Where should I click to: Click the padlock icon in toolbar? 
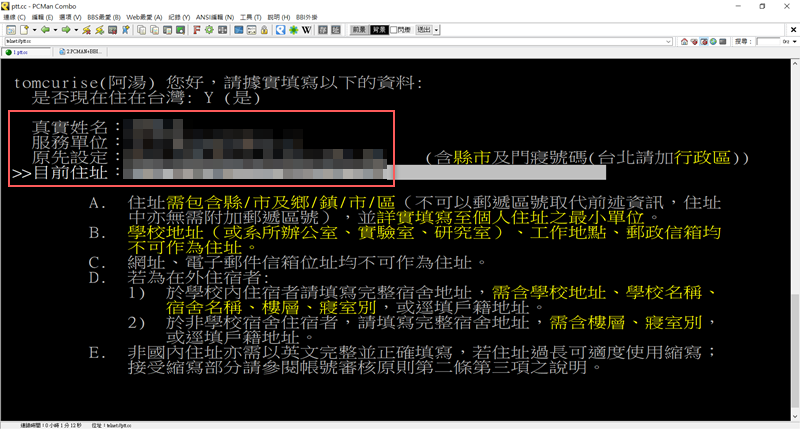coord(264,30)
